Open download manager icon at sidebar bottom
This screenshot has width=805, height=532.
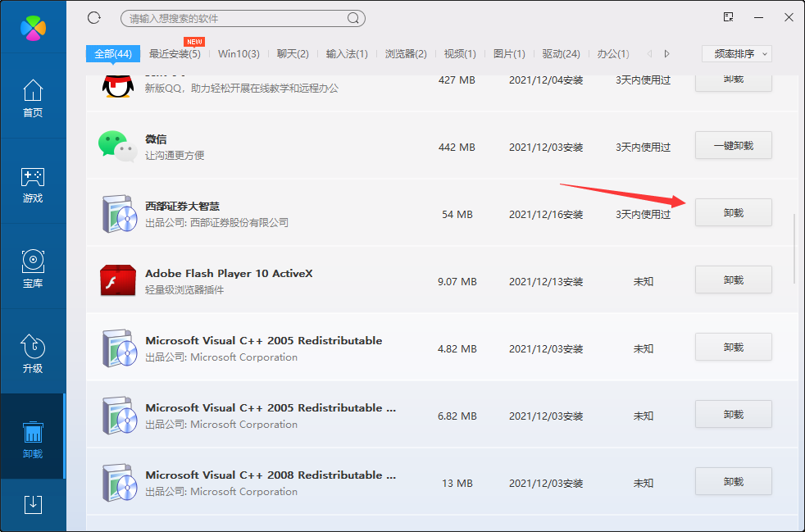(x=33, y=503)
